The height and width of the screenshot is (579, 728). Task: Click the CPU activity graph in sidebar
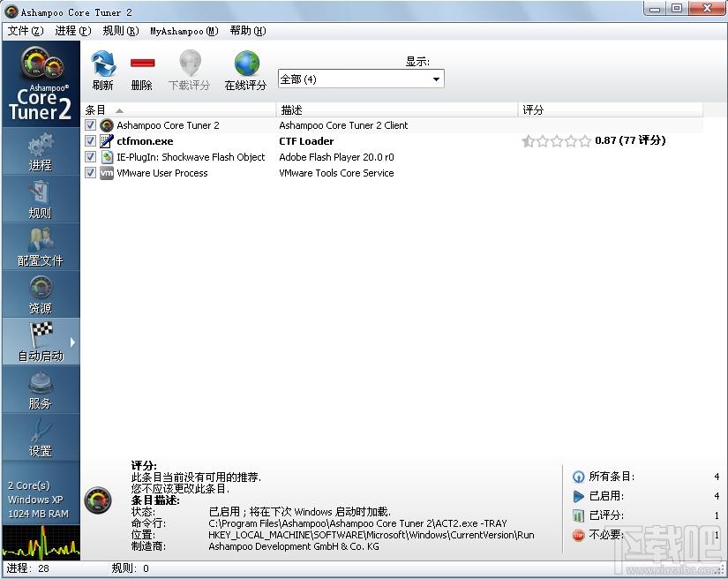[41, 542]
